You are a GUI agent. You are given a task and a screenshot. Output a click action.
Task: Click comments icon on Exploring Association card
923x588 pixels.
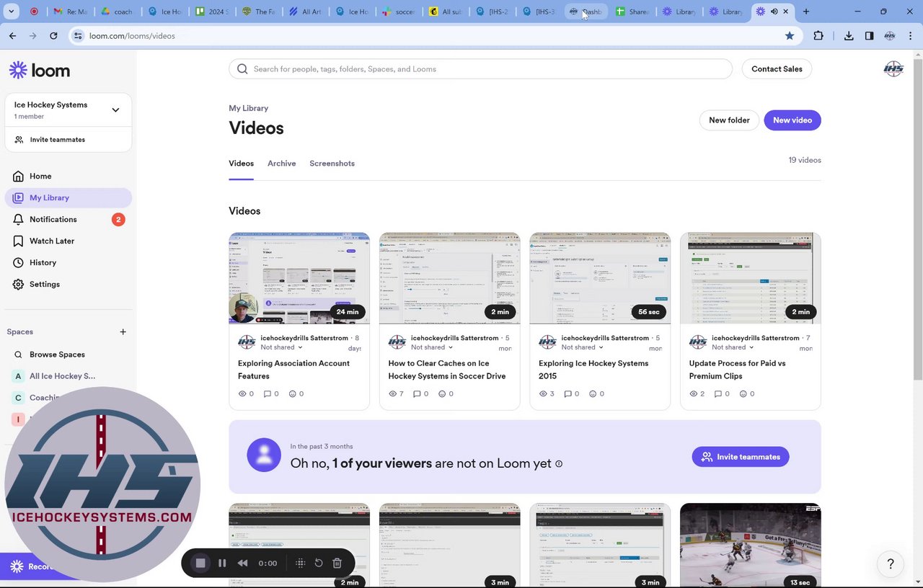tap(267, 393)
